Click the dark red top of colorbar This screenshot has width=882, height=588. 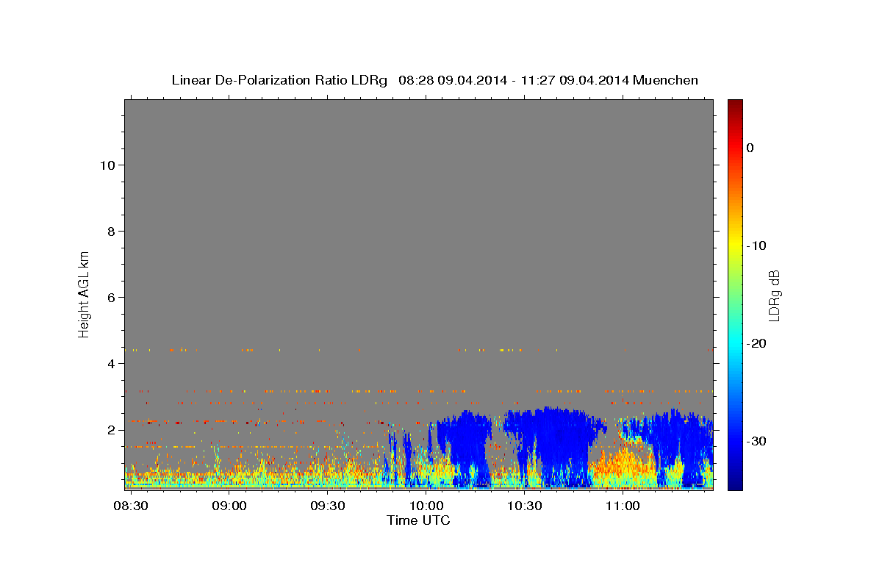point(735,104)
